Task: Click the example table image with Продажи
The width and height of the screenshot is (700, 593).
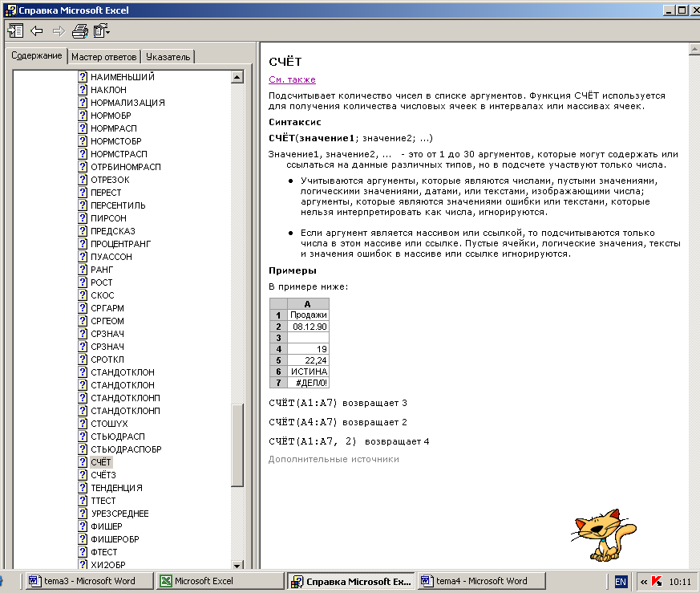Action: click(x=300, y=343)
